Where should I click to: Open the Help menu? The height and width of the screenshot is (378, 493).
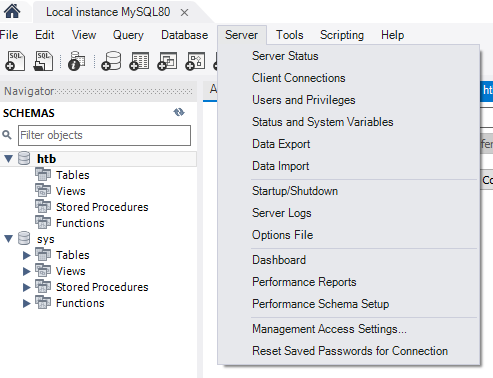[393, 35]
